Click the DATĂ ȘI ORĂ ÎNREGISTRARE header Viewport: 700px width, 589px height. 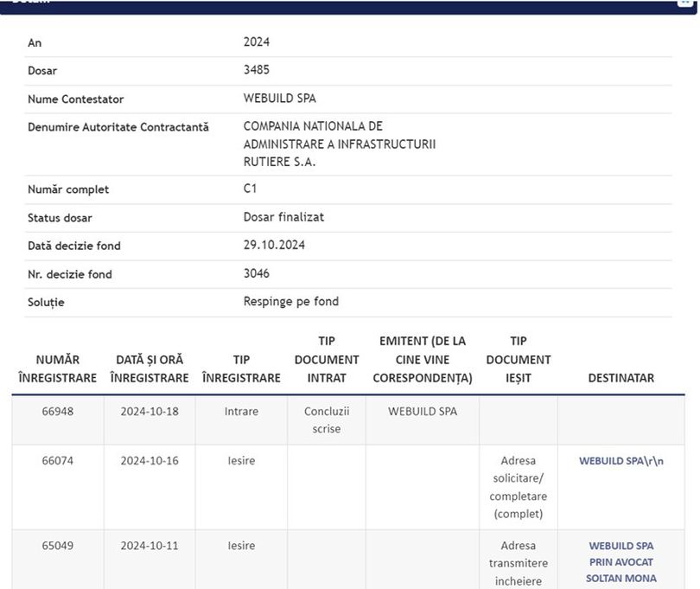[150, 368]
